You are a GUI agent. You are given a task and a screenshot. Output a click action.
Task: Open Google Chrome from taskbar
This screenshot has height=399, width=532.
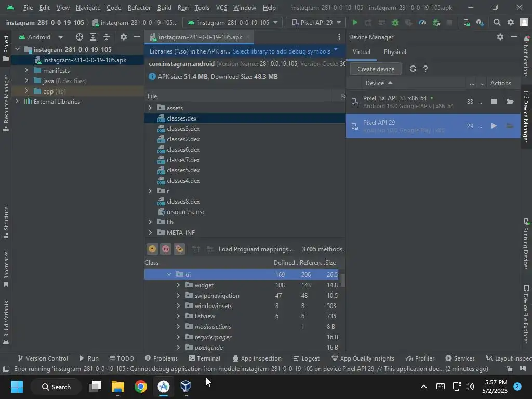point(141,387)
